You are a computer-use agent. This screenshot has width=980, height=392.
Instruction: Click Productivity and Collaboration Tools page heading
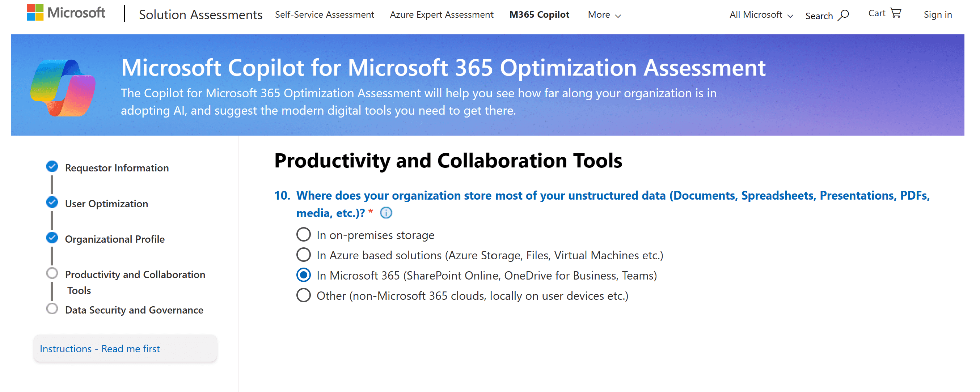click(448, 160)
